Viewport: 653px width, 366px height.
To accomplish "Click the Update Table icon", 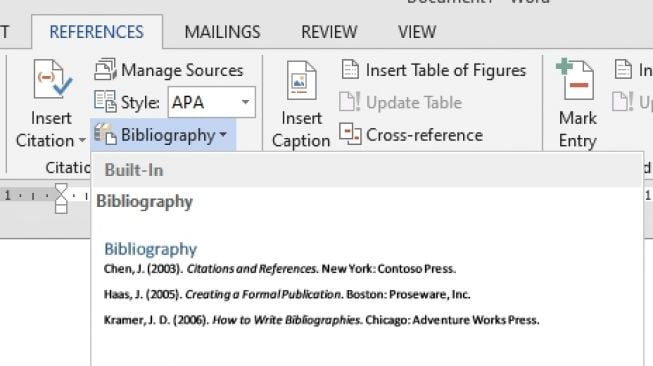I will click(x=349, y=102).
